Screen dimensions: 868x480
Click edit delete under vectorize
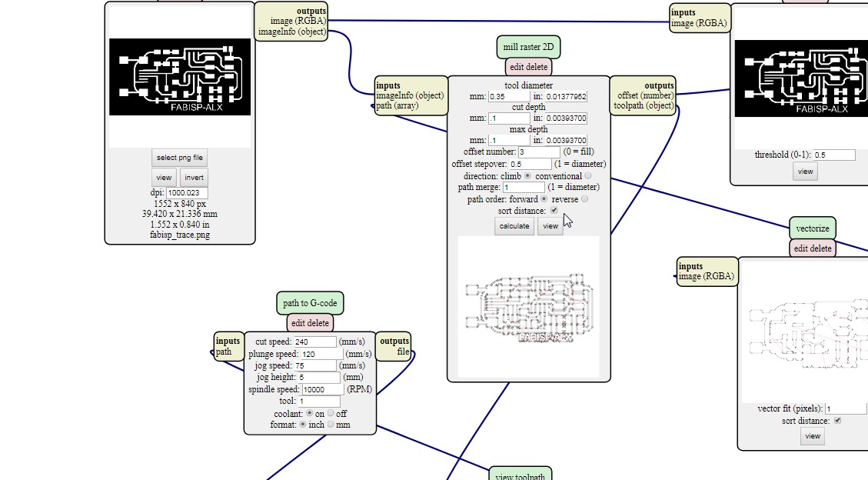[812, 248]
